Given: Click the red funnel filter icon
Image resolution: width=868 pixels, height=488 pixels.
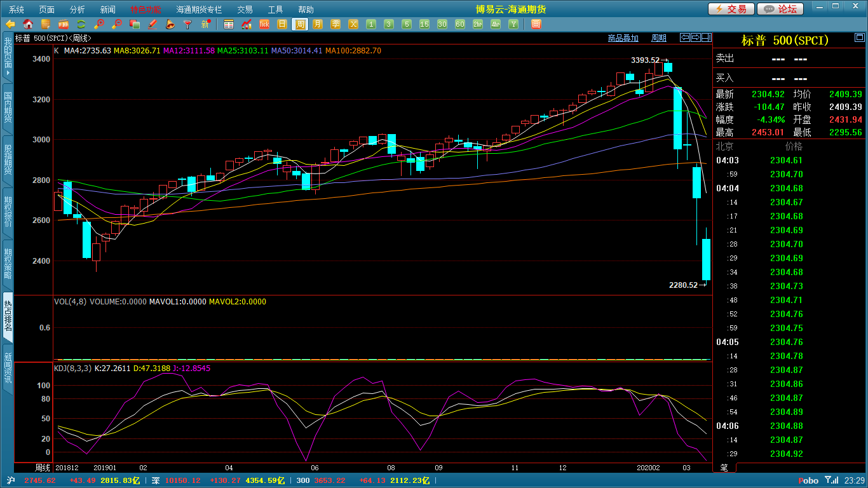Looking at the screenshot, I should (188, 24).
